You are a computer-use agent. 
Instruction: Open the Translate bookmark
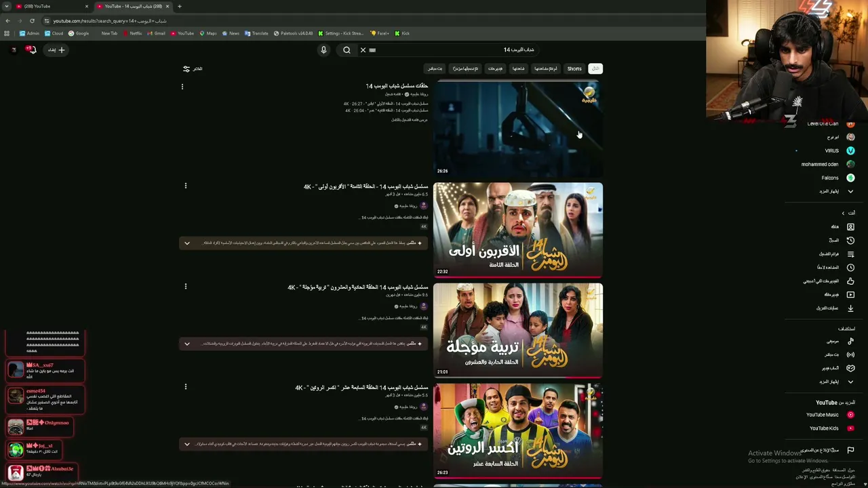[x=256, y=33]
